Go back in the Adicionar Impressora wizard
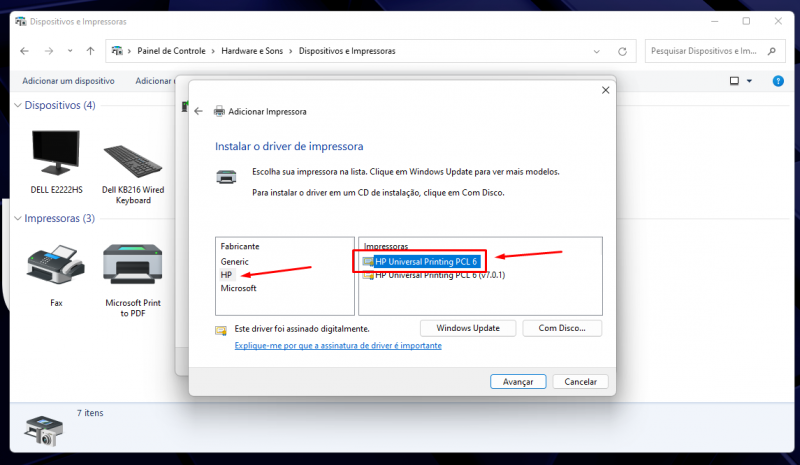 tap(198, 111)
